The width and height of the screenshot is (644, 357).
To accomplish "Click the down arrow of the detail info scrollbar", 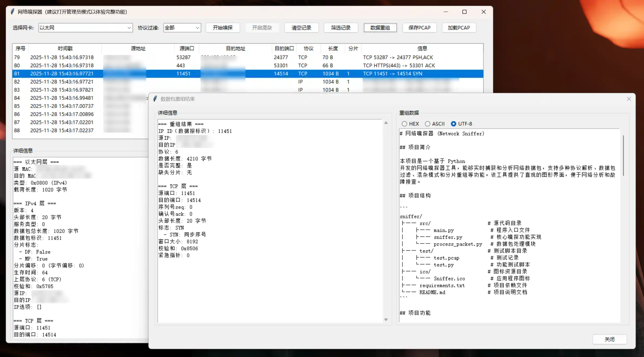I will coord(386,319).
